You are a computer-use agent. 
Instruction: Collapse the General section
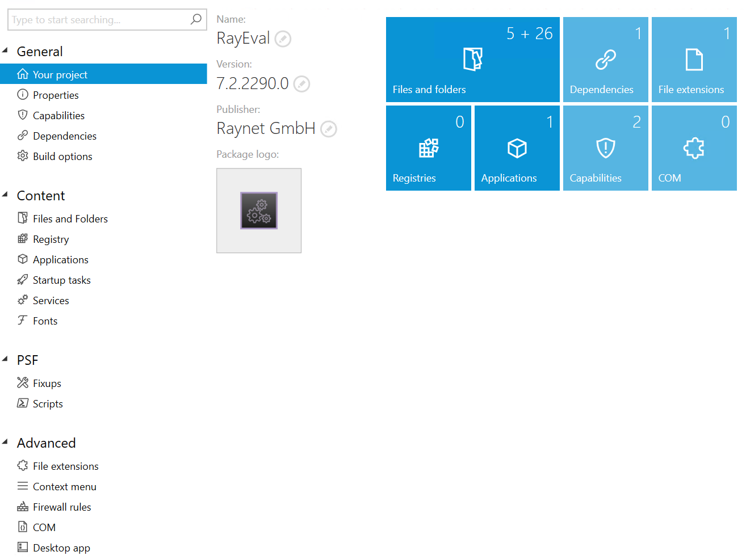[6, 51]
